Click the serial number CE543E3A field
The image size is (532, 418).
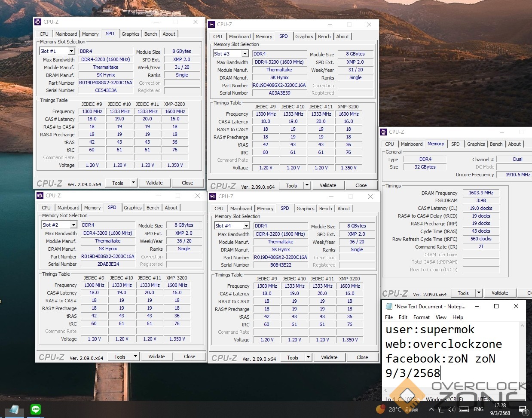click(x=106, y=90)
